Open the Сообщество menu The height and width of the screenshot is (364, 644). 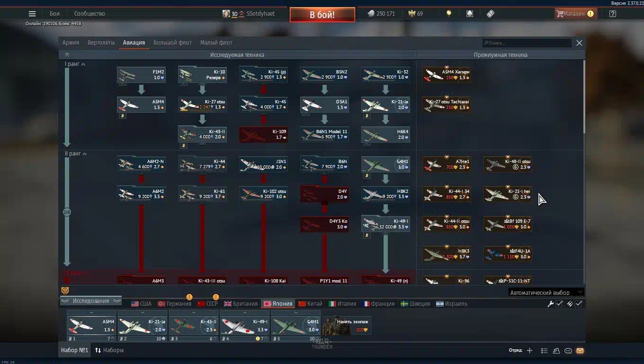pos(89,14)
